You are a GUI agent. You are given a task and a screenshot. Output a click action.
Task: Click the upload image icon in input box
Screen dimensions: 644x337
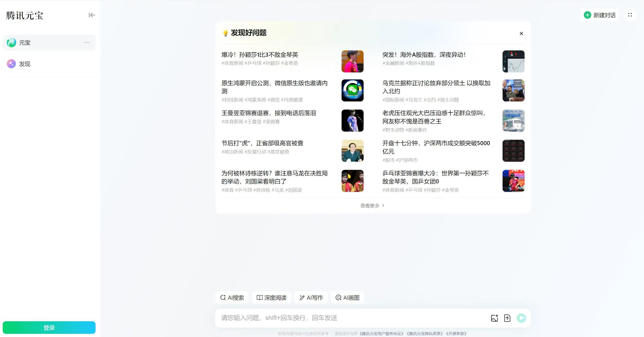click(494, 318)
